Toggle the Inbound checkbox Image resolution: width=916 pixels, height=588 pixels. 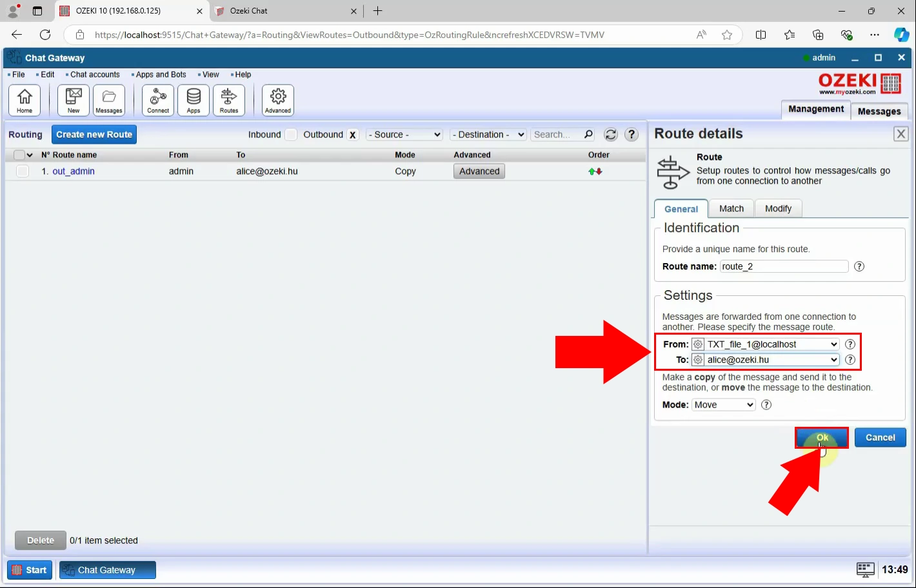(x=291, y=134)
